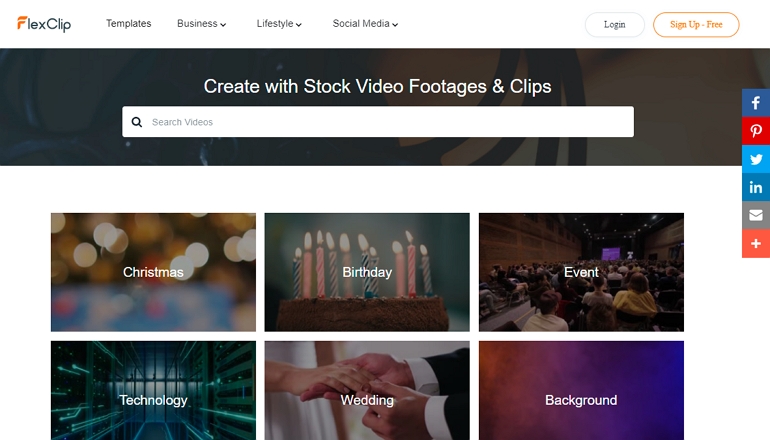The height and width of the screenshot is (440, 770).
Task: Open the Christmas video category
Action: (153, 272)
